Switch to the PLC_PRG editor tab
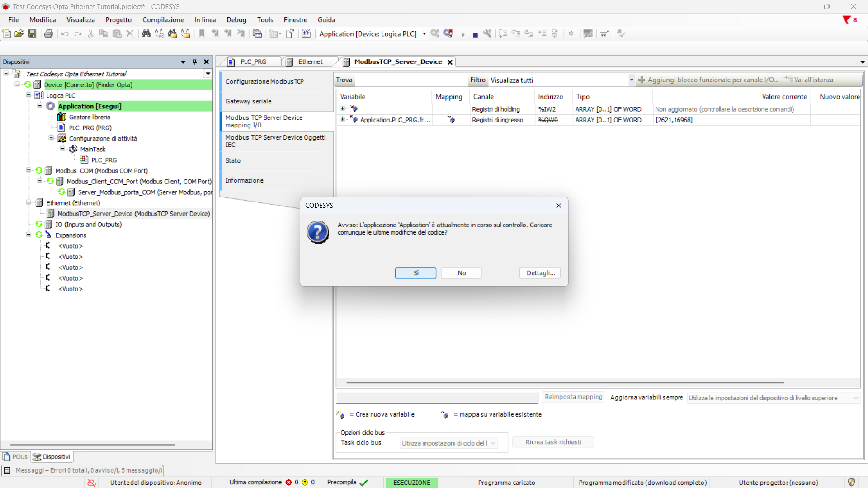The image size is (868, 488). (252, 62)
